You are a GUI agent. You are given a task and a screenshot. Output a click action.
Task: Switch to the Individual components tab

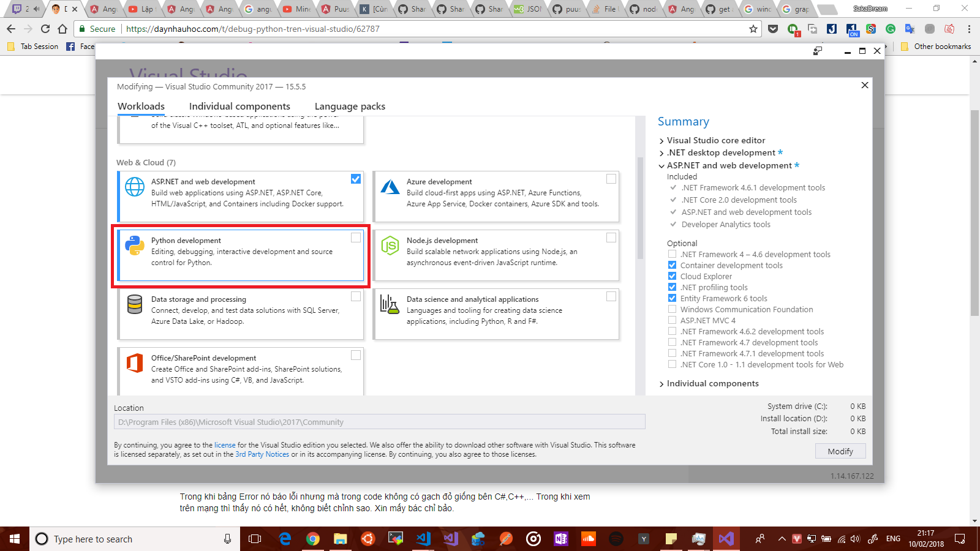pyautogui.click(x=239, y=107)
